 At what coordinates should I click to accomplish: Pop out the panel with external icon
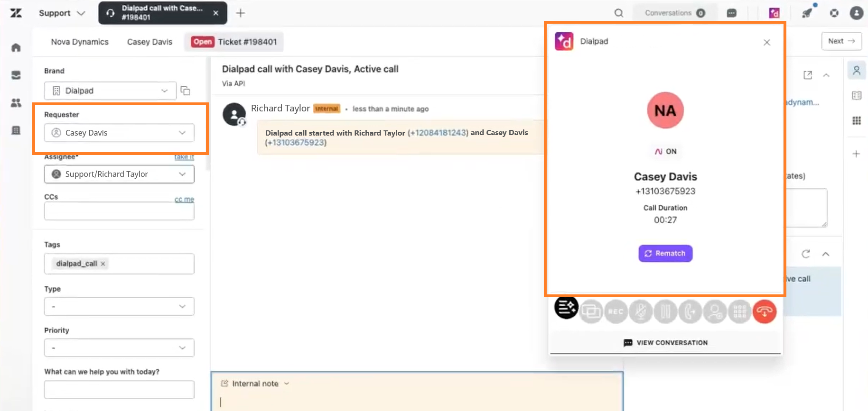[x=808, y=75]
